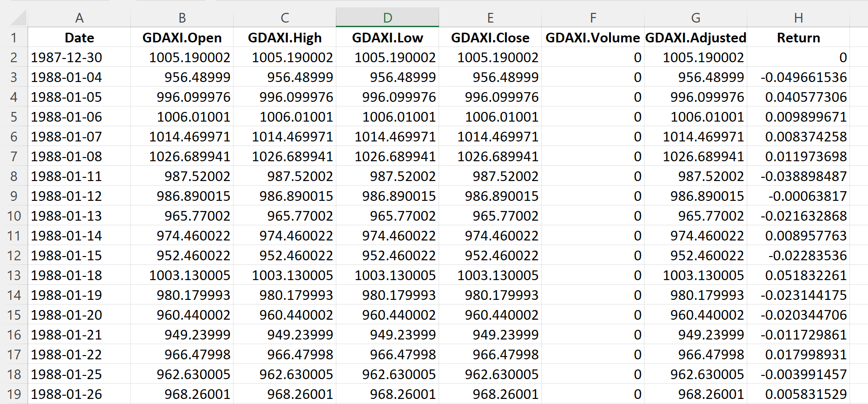Click the GDAXI.Close header cell
This screenshot has width=868, height=404.
(x=490, y=37)
